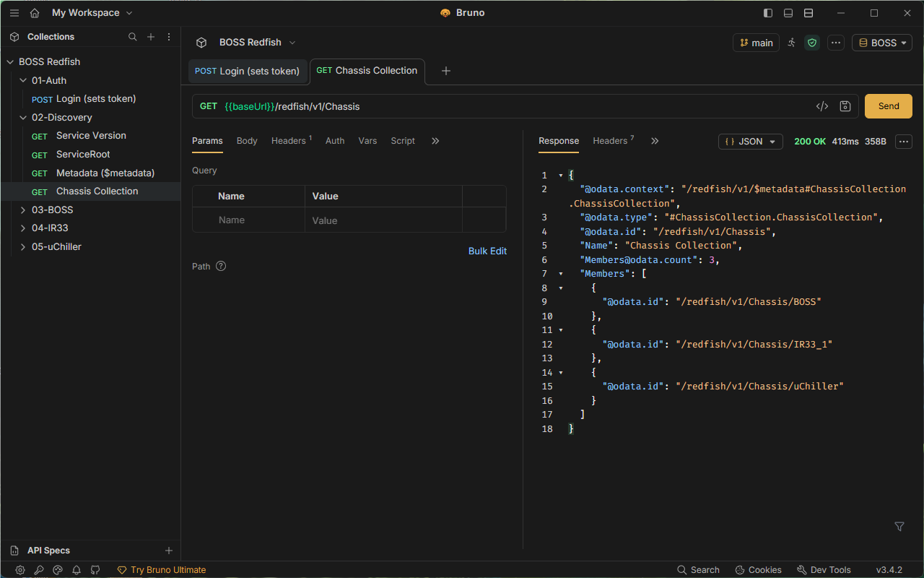Open a new request tab with the plus
This screenshot has width=924, height=578.
pos(446,71)
